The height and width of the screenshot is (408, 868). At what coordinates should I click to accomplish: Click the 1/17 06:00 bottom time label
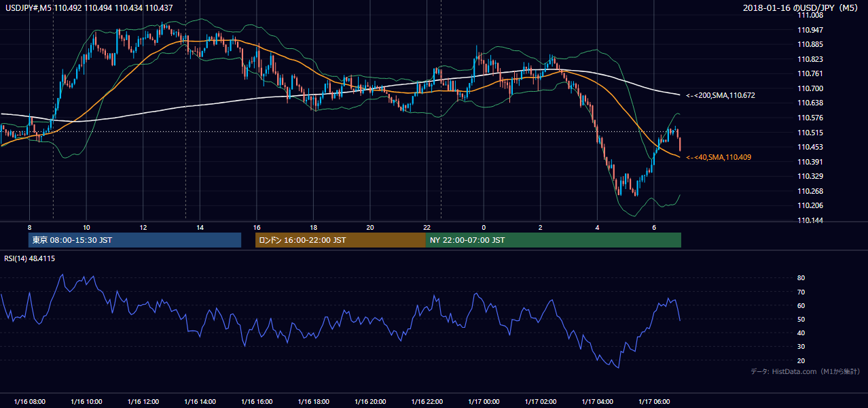(654, 402)
